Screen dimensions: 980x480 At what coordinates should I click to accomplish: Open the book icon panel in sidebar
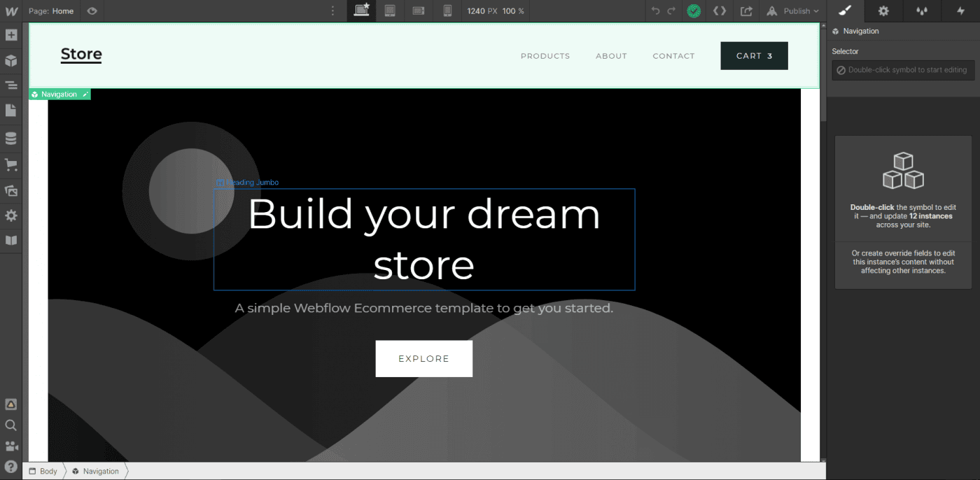[x=11, y=241]
